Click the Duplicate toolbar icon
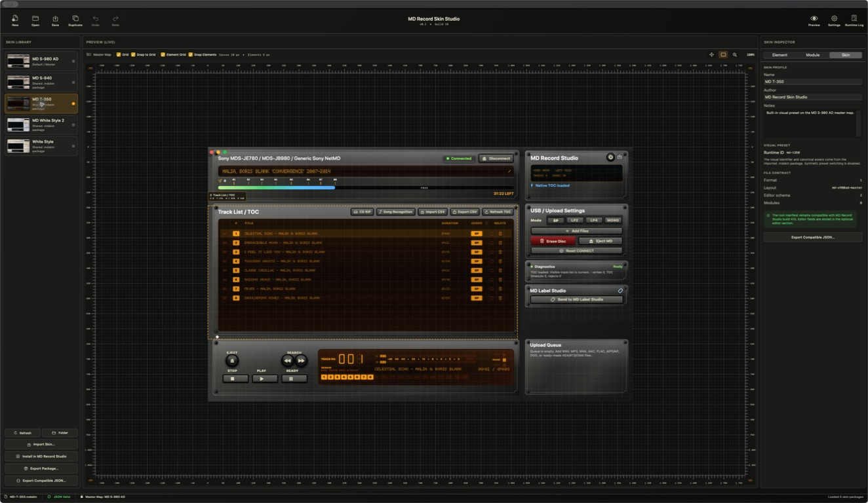 tap(75, 18)
